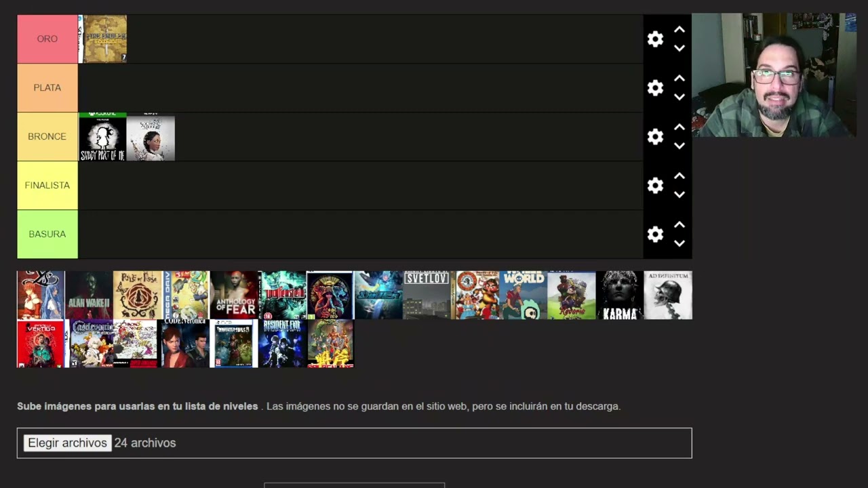Select Fire Emblem cover in ORO tier
The image size is (868, 488).
pos(102,39)
